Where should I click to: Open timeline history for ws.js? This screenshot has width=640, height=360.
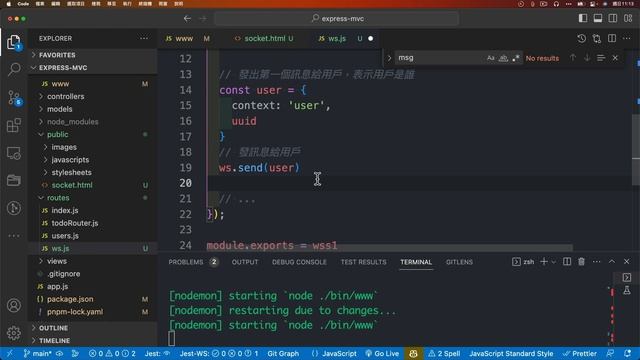pos(581,38)
